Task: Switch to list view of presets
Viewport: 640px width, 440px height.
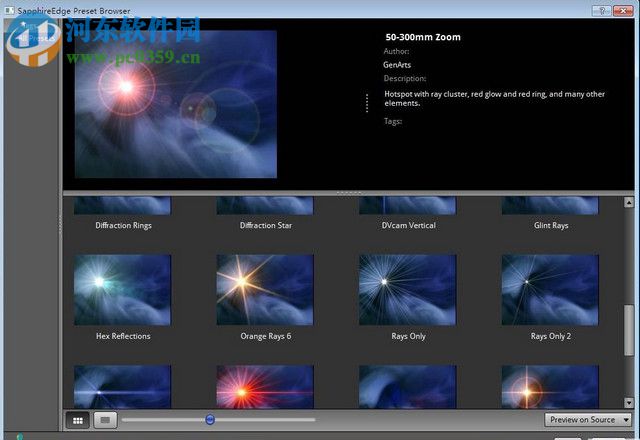Action: tap(105, 420)
